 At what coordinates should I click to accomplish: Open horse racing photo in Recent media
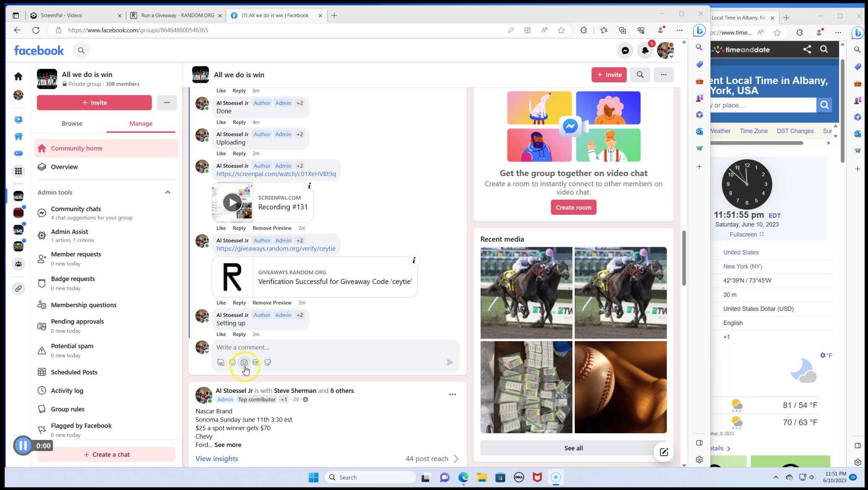[x=526, y=293]
